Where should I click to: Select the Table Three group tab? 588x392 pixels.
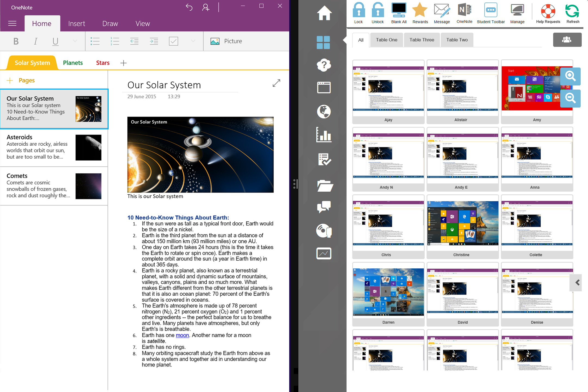coord(422,40)
